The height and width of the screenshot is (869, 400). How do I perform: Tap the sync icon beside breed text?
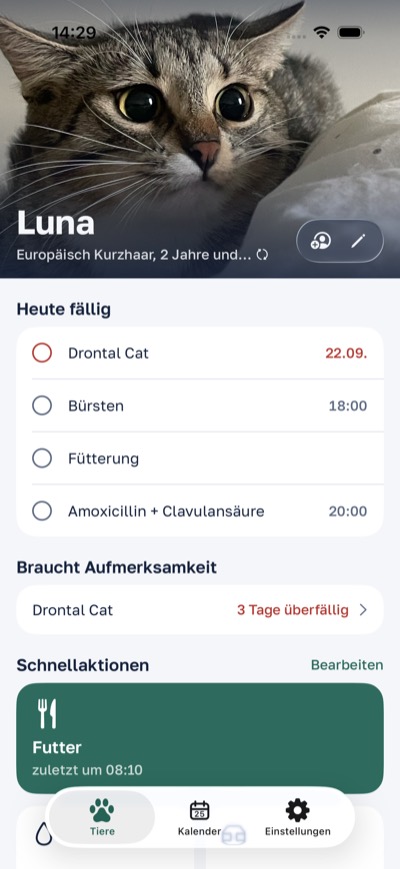coord(262,255)
